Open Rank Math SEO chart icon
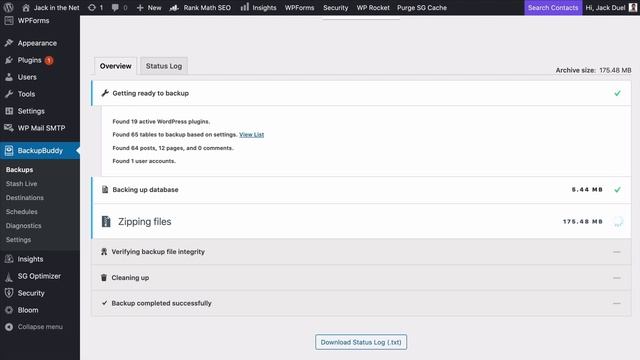This screenshot has width=640, height=360. tap(174, 7)
